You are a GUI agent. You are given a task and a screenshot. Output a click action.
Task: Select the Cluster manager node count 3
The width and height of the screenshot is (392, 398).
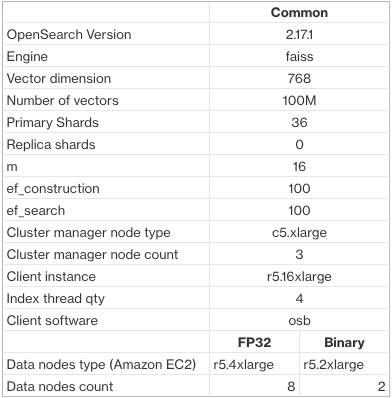pyautogui.click(x=299, y=254)
